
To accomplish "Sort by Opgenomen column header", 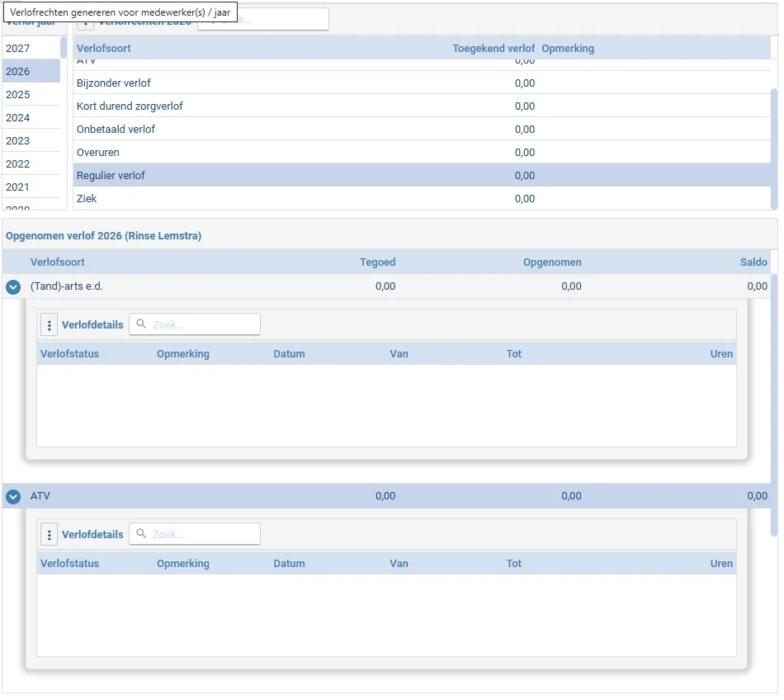I will [x=552, y=262].
